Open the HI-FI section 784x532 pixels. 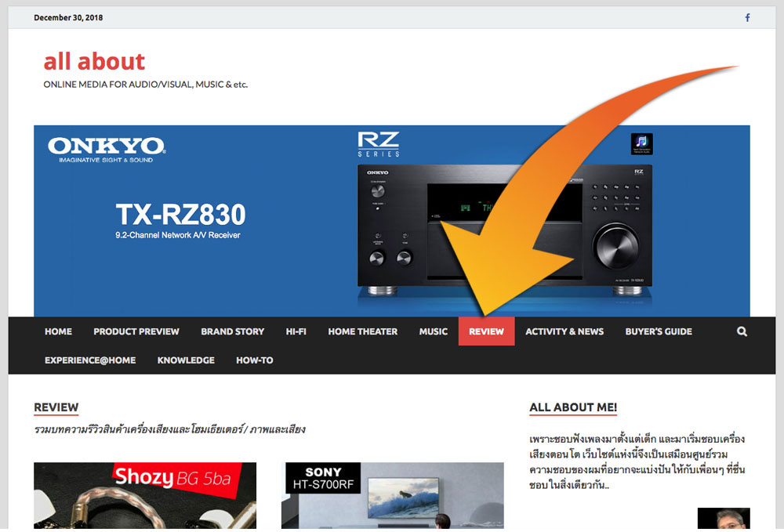(x=296, y=331)
